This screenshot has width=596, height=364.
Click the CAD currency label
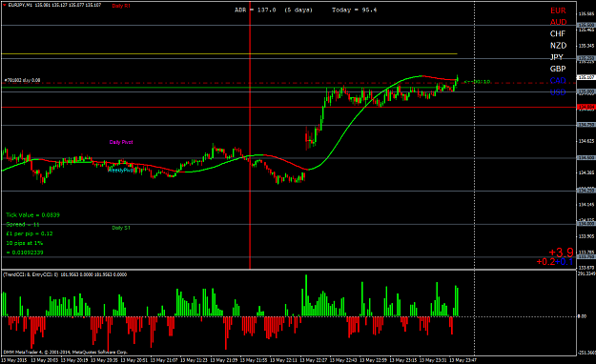tap(558, 81)
